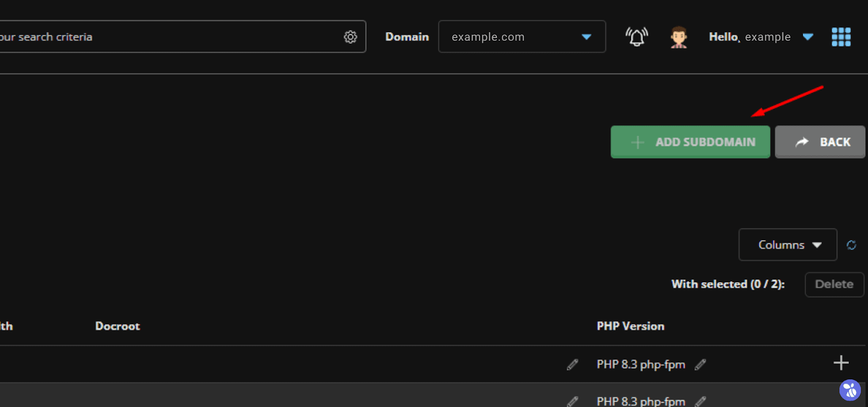Focus the search criteria input field
Image resolution: width=868 pixels, height=407 pixels.
[x=183, y=37]
